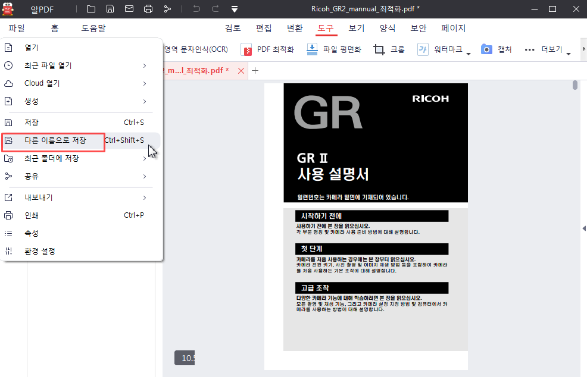
Task: Click the 알PDF app logo icon
Action: click(x=8, y=9)
